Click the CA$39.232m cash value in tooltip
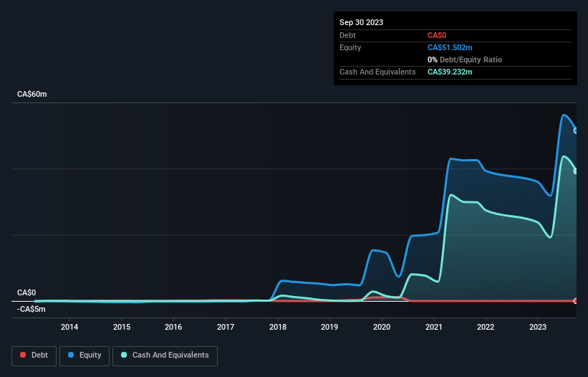Screen dimensions: 588x377 coord(450,72)
